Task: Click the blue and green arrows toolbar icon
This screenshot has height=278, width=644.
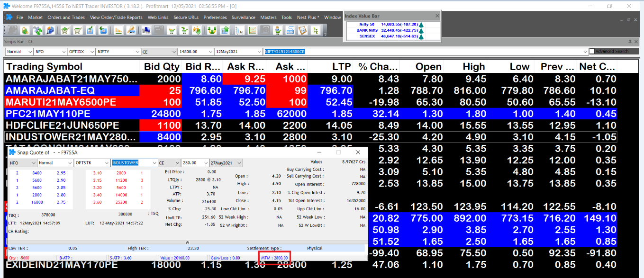Action: 37,30
